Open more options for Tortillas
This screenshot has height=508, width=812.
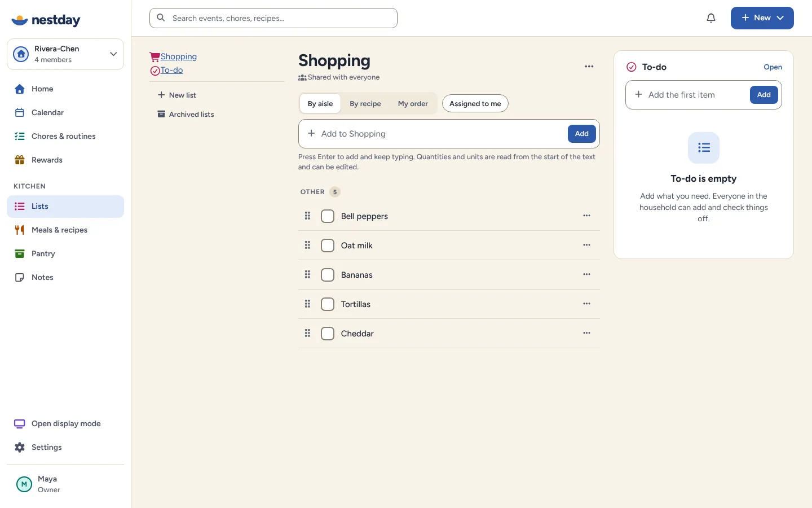(x=587, y=304)
